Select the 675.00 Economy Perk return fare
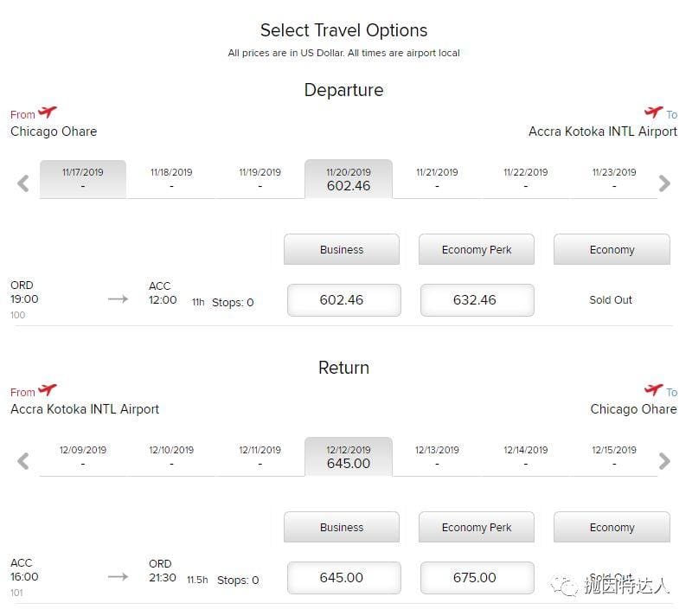Screen dimensions: 692x616 pyautogui.click(x=476, y=578)
